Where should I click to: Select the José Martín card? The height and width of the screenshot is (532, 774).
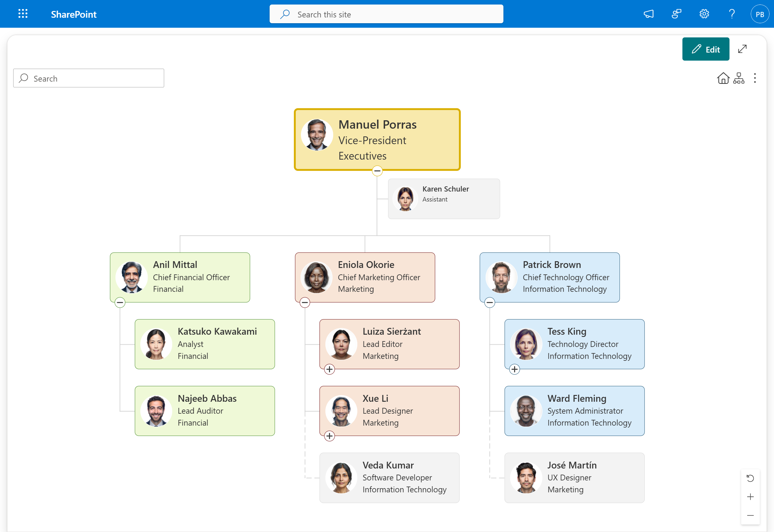pyautogui.click(x=575, y=478)
